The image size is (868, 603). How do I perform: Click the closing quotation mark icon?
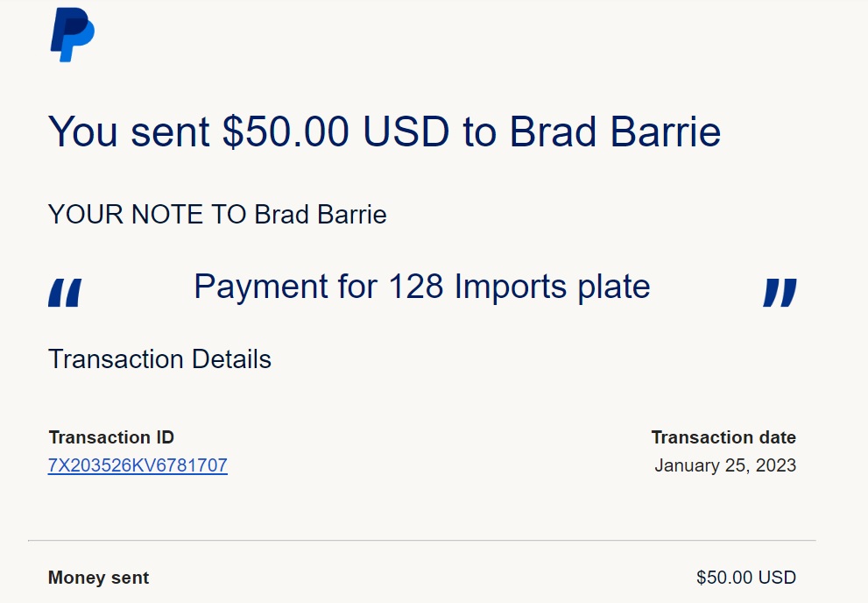click(x=779, y=293)
